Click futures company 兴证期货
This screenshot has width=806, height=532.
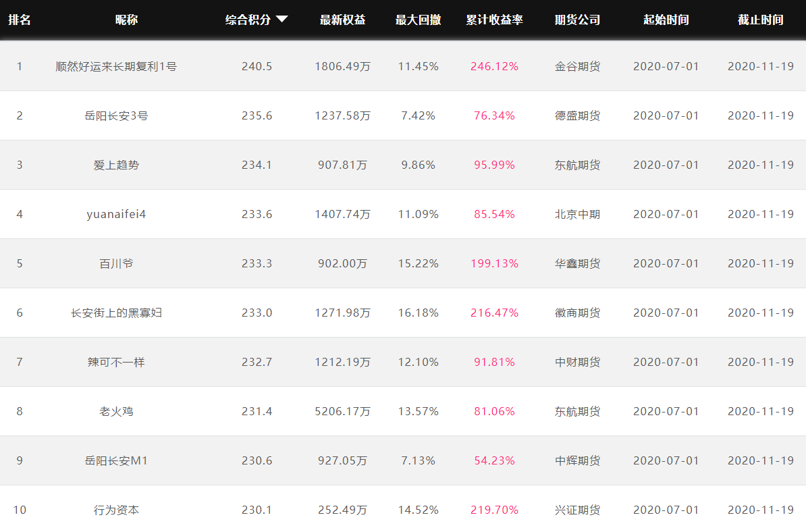[x=577, y=510]
